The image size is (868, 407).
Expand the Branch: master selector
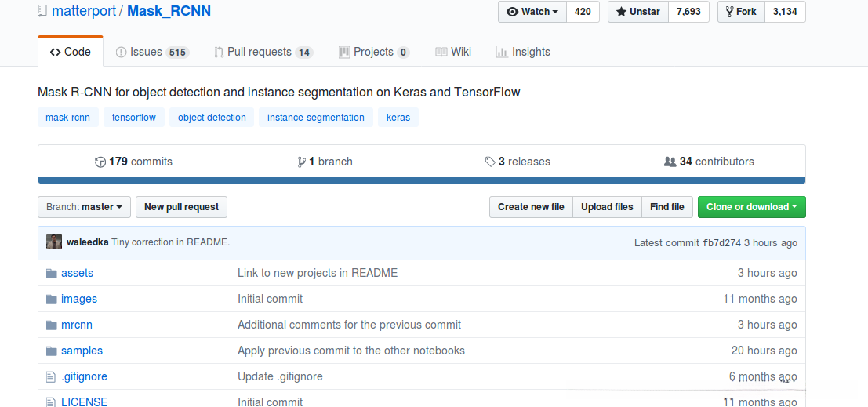click(84, 207)
